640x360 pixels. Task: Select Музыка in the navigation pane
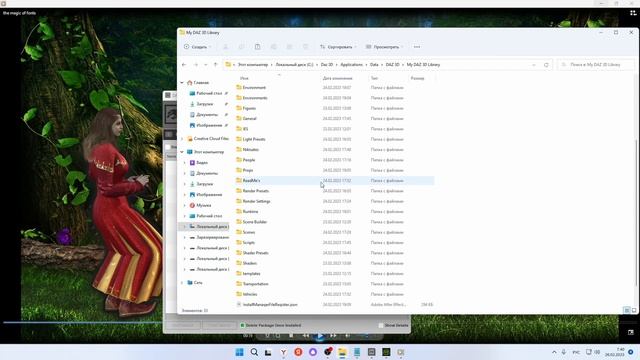point(203,205)
